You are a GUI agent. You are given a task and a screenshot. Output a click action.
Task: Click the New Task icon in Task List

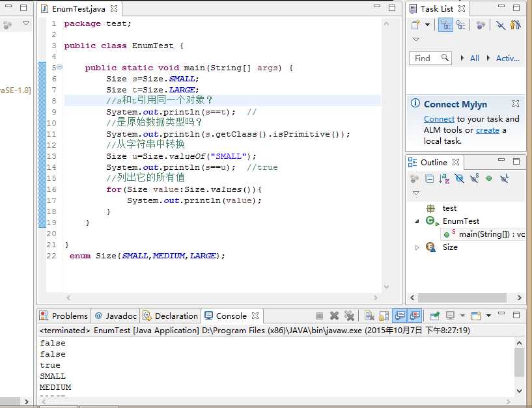(415, 25)
